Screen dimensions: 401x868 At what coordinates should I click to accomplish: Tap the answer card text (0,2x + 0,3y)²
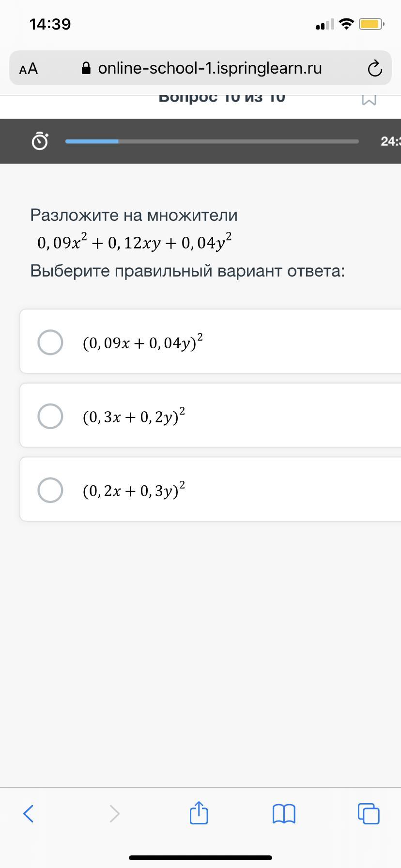coord(134,490)
